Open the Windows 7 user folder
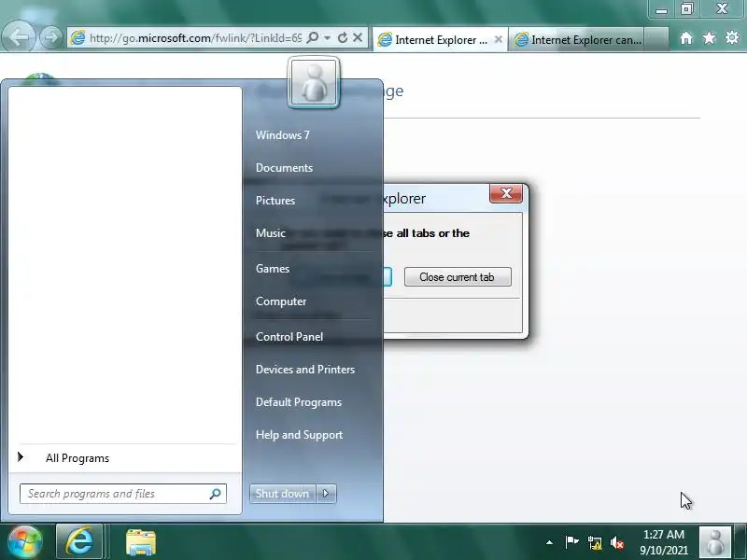The width and height of the screenshot is (747, 560). 283,135
